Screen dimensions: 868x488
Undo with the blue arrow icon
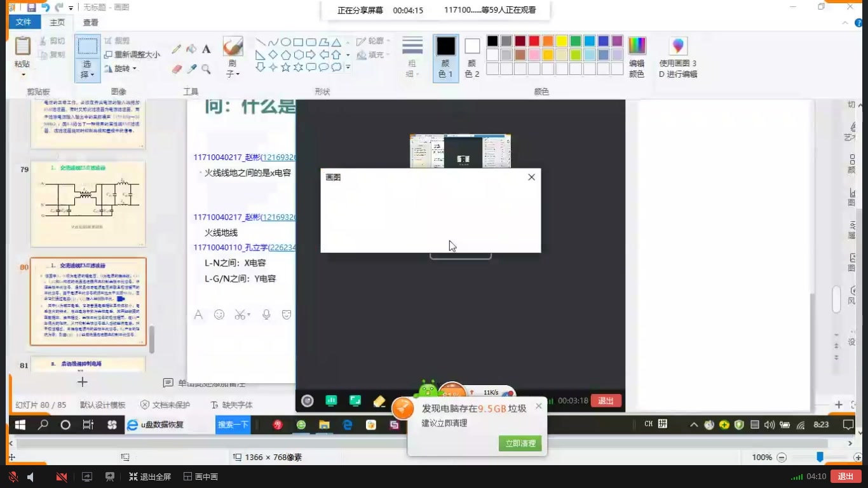pos(45,8)
